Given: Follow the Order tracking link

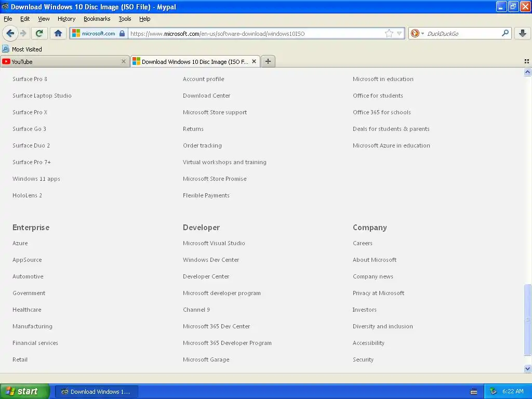Looking at the screenshot, I should pyautogui.click(x=202, y=145).
